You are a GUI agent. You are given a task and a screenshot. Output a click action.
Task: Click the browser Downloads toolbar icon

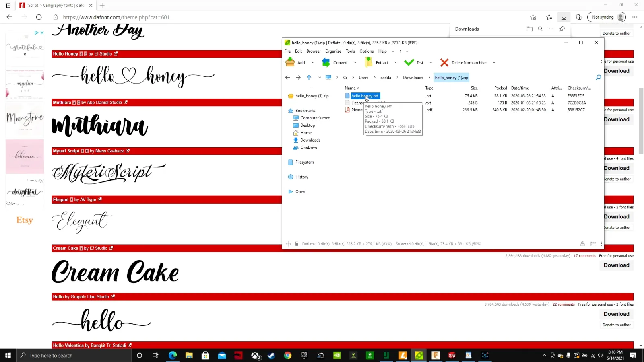pyautogui.click(x=563, y=17)
